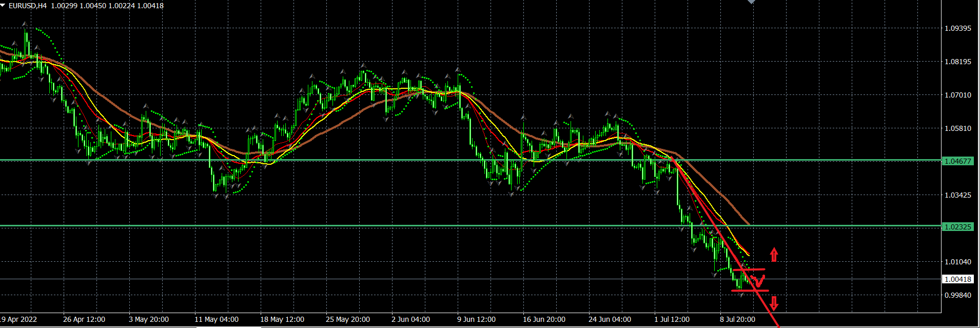This screenshot has height=328, width=980.
Task: Click the 25 May 20:00 time label
Action: click(x=348, y=319)
